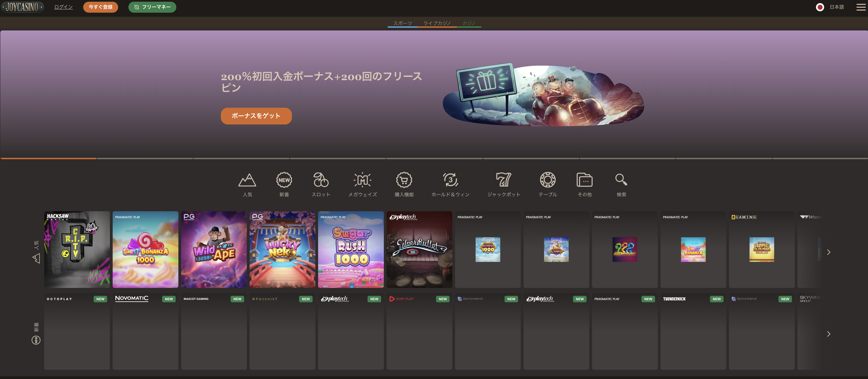The image size is (868, 379).
Task: Open the Sugar Rush 1000 game
Action: click(351, 250)
